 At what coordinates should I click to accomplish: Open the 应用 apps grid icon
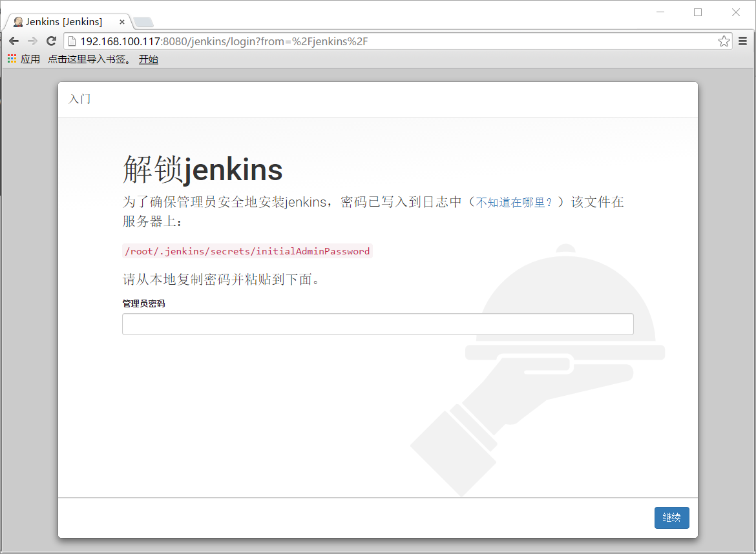(12, 59)
